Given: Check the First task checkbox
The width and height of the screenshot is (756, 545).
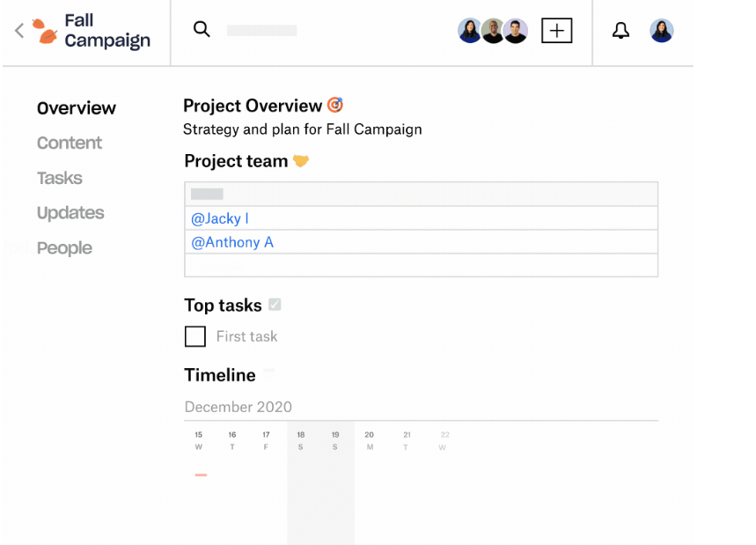Looking at the screenshot, I should 195,336.
